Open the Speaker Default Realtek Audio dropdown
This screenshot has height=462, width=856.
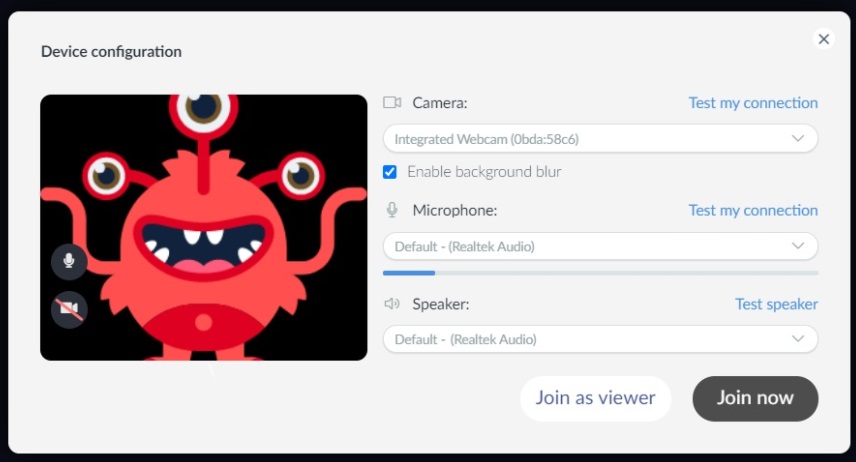601,339
